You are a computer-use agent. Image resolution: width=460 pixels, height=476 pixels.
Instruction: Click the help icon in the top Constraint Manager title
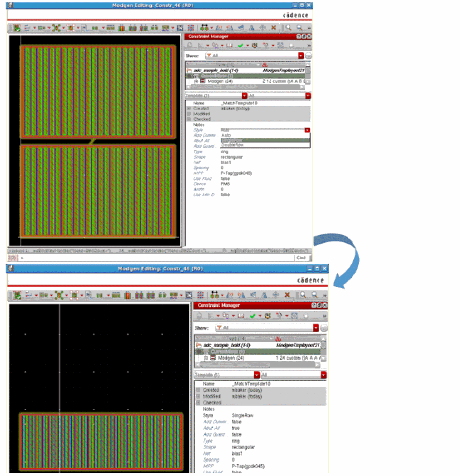299,36
